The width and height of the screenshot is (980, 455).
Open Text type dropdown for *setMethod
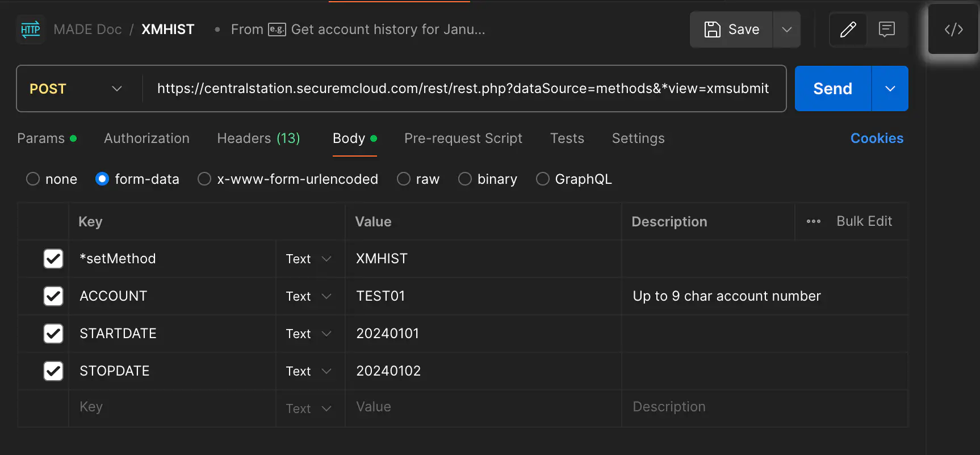[309, 259]
